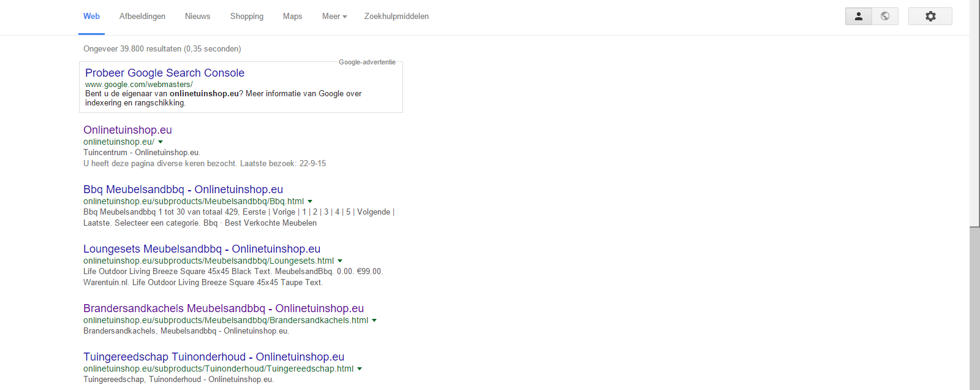This screenshot has width=980, height=390.
Task: Click the result count text 'Ongeveer 39.800 resultaten'
Action: click(x=132, y=49)
